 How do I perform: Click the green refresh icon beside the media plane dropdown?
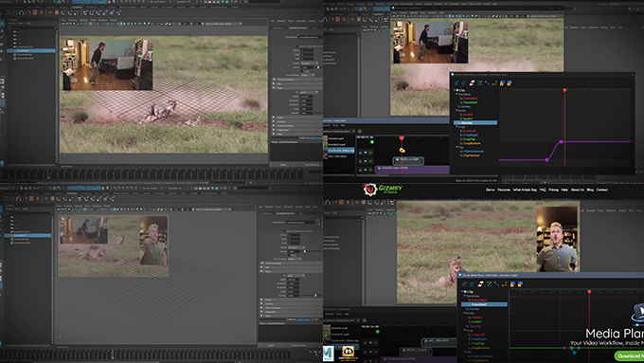(360, 131)
